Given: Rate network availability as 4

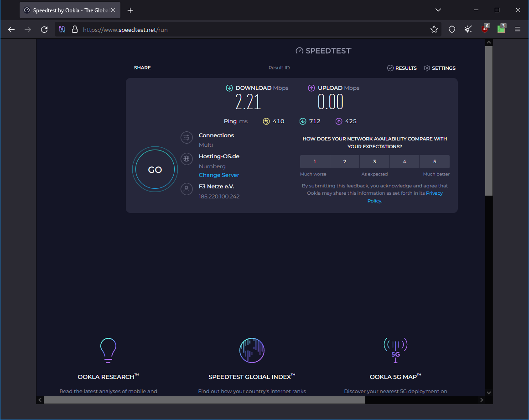Looking at the screenshot, I should 405,161.
